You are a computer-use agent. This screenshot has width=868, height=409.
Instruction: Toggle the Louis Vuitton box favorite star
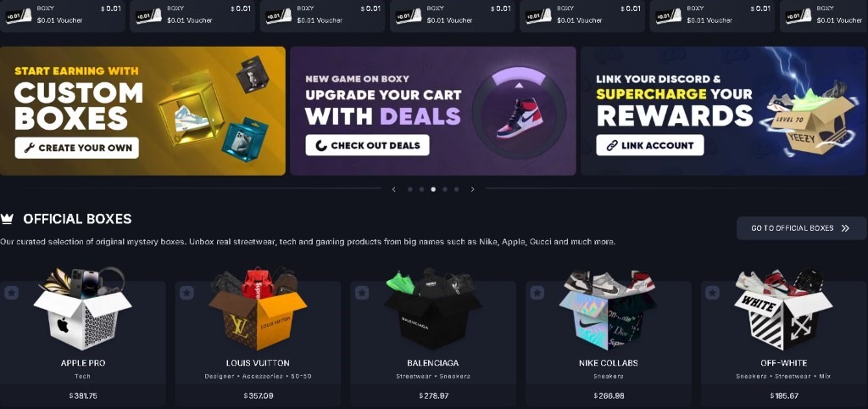[186, 293]
